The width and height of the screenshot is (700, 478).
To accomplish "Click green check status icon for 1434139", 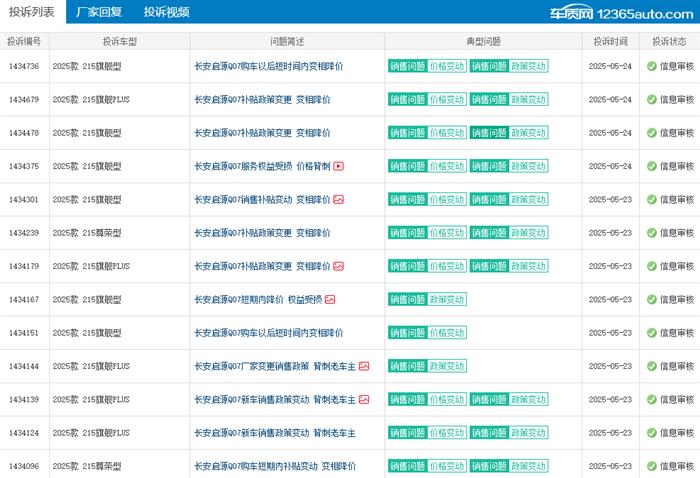I will (x=652, y=399).
